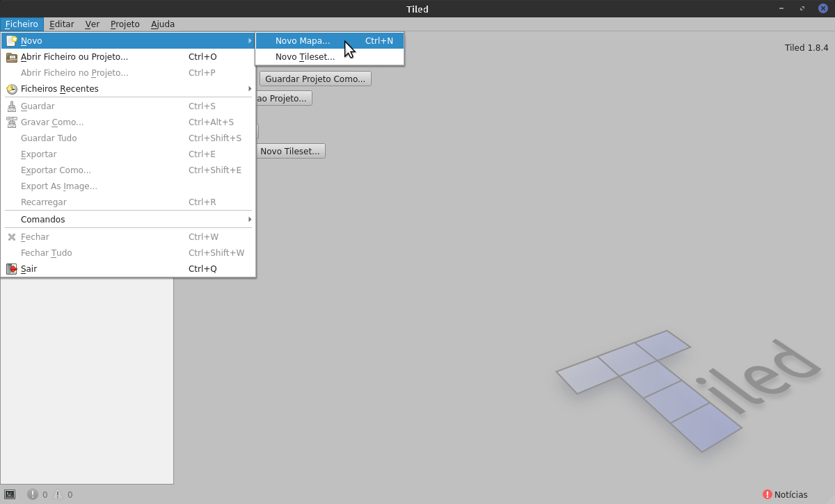835x504 pixels.
Task: Open the Ficheiro menu
Action: (22, 24)
